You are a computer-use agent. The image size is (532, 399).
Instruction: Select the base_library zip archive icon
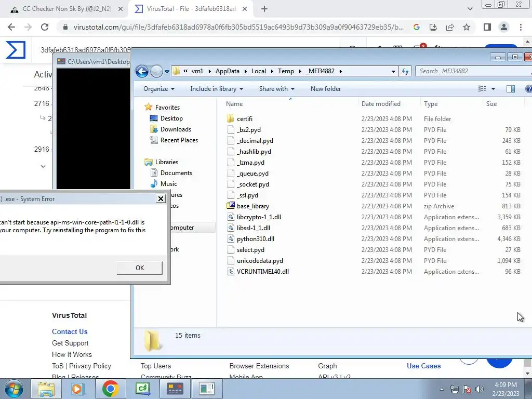[231, 206]
